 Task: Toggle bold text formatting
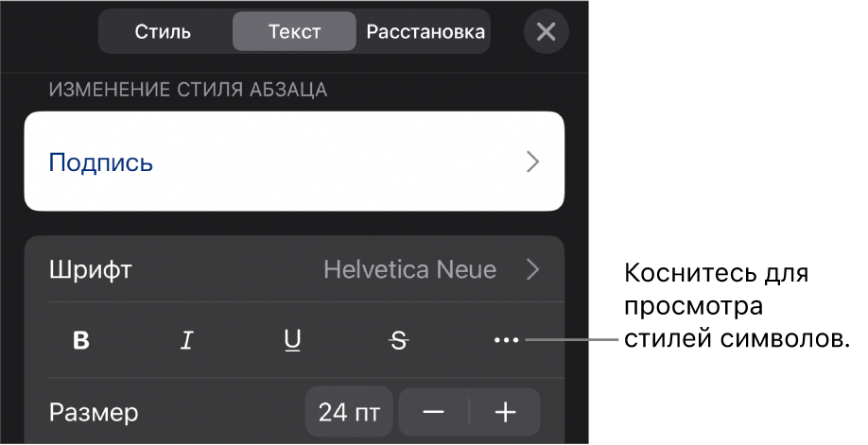pos(81,341)
